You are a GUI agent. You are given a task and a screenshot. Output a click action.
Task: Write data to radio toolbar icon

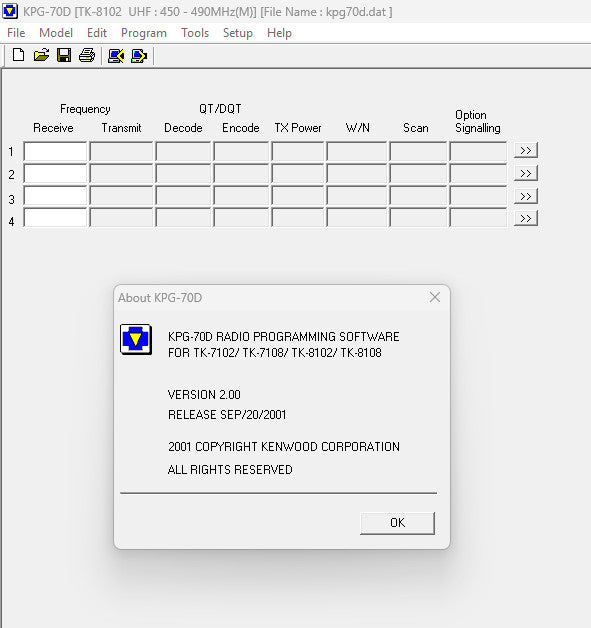[139, 56]
